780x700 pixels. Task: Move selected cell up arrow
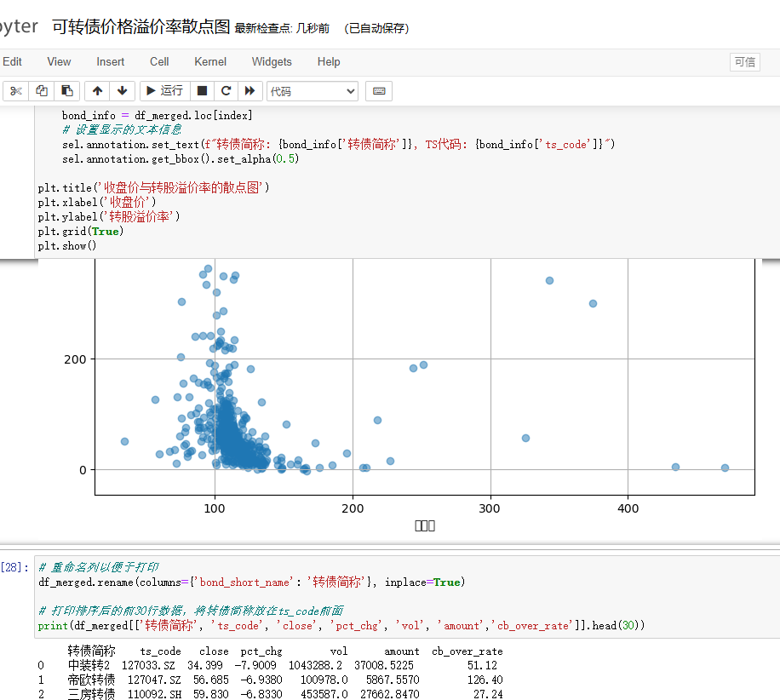97,91
